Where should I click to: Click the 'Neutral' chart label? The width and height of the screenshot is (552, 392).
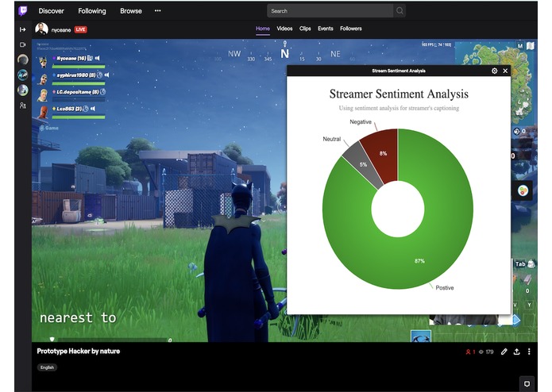[x=332, y=139]
